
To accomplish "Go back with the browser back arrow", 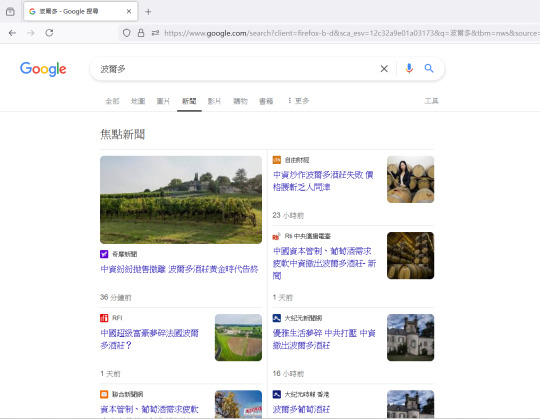I will [x=12, y=33].
